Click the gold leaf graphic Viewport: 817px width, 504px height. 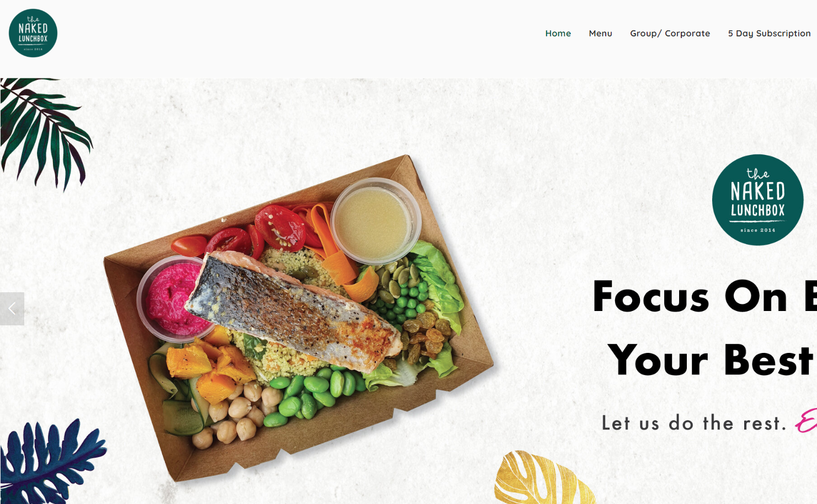click(543, 478)
